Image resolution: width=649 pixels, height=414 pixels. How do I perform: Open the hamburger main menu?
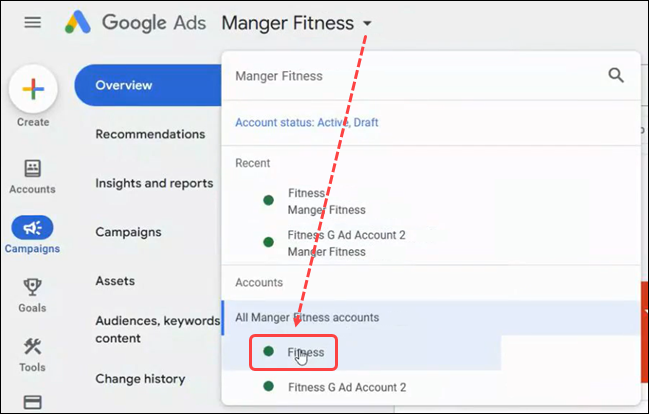point(33,22)
